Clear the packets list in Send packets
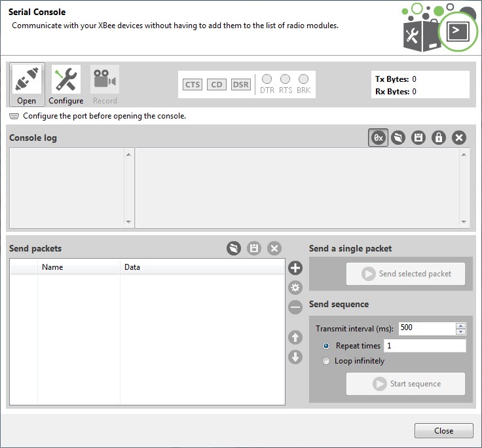The width and height of the screenshot is (482, 448). [274, 248]
